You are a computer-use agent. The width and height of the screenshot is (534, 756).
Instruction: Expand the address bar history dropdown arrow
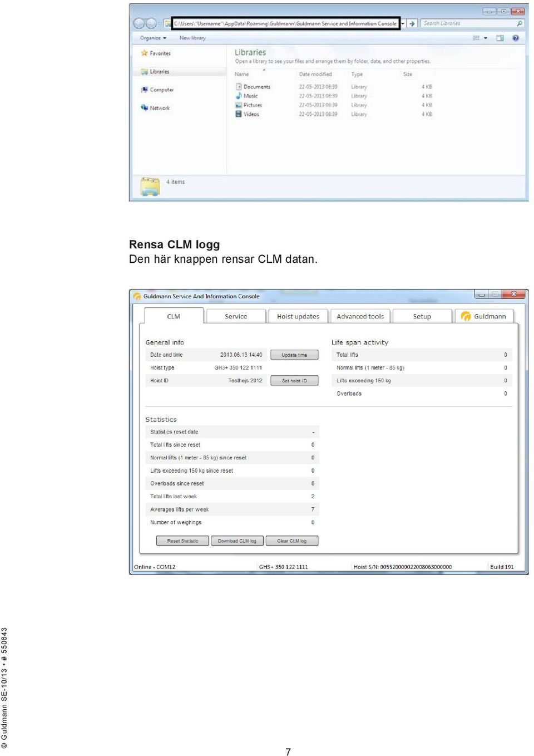point(403,23)
